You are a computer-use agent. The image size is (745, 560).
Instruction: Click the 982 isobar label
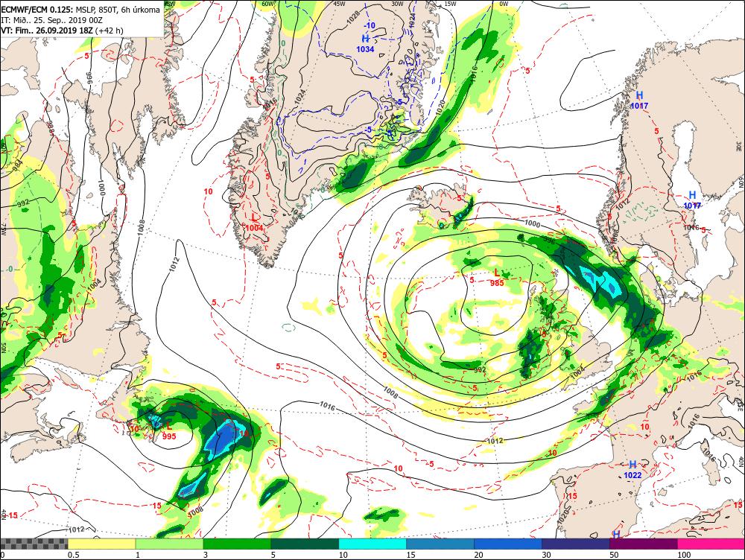(479, 369)
